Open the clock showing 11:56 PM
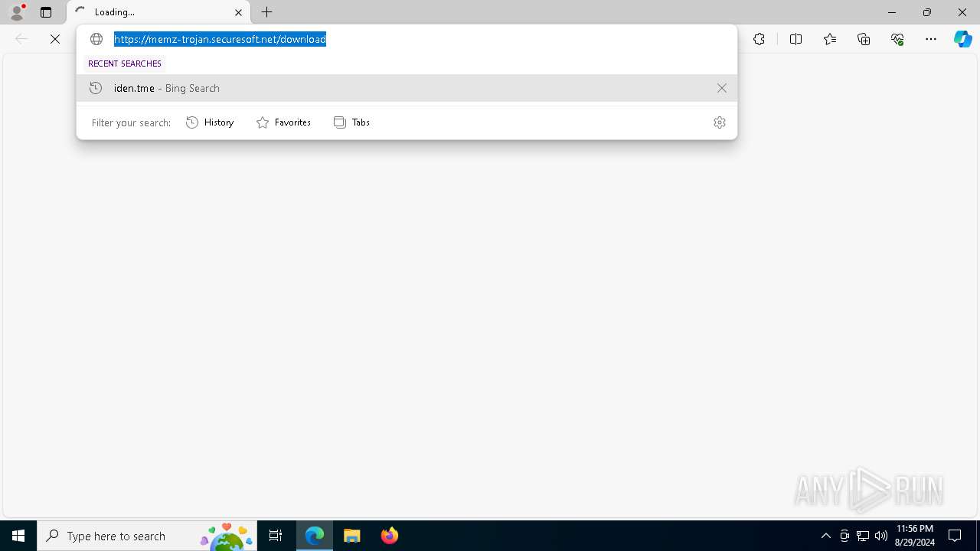980x551 pixels. click(x=914, y=536)
